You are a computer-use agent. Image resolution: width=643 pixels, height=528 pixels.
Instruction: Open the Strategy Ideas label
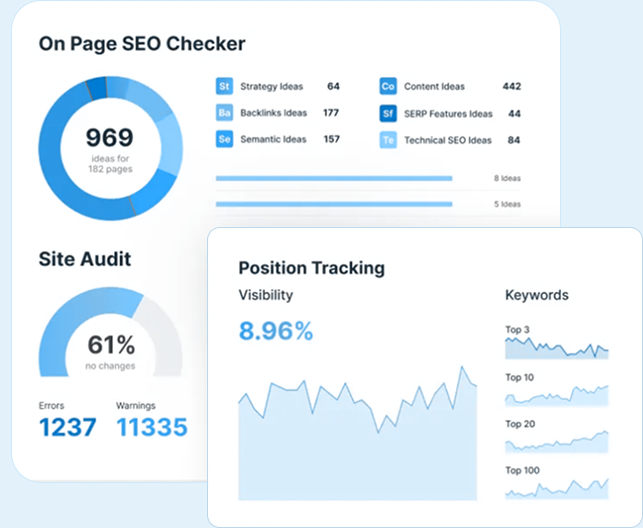tap(271, 87)
